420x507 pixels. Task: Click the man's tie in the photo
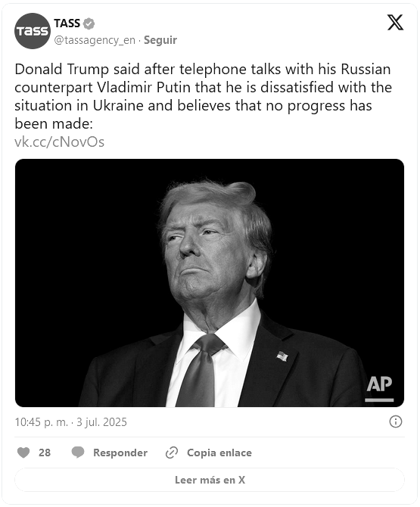(x=200, y=370)
